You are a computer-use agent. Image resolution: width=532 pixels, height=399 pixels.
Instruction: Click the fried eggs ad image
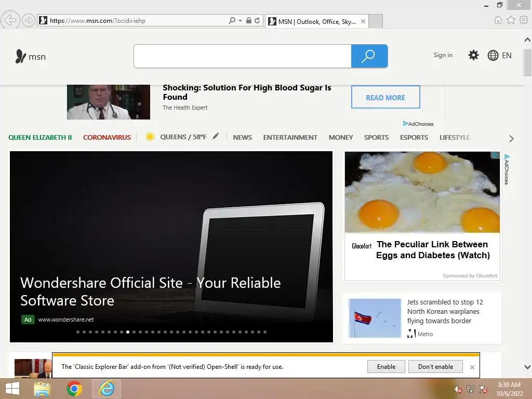coord(422,192)
